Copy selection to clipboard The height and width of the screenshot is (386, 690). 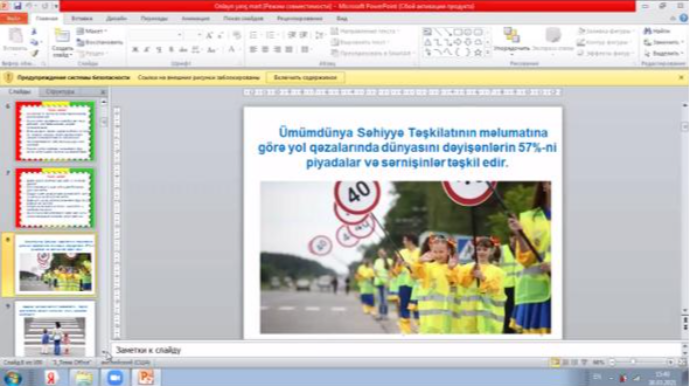[34, 43]
